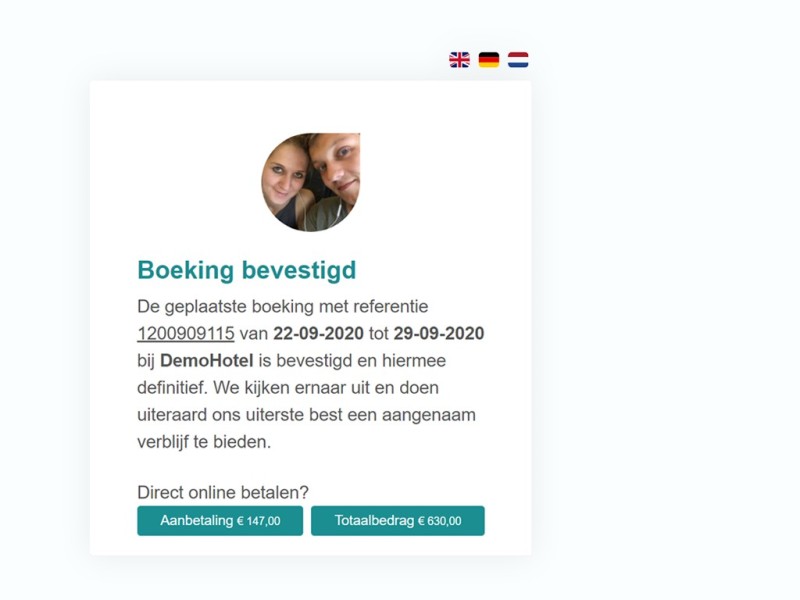
Task: Click the Direct online betalen? label
Action: pyautogui.click(x=222, y=490)
